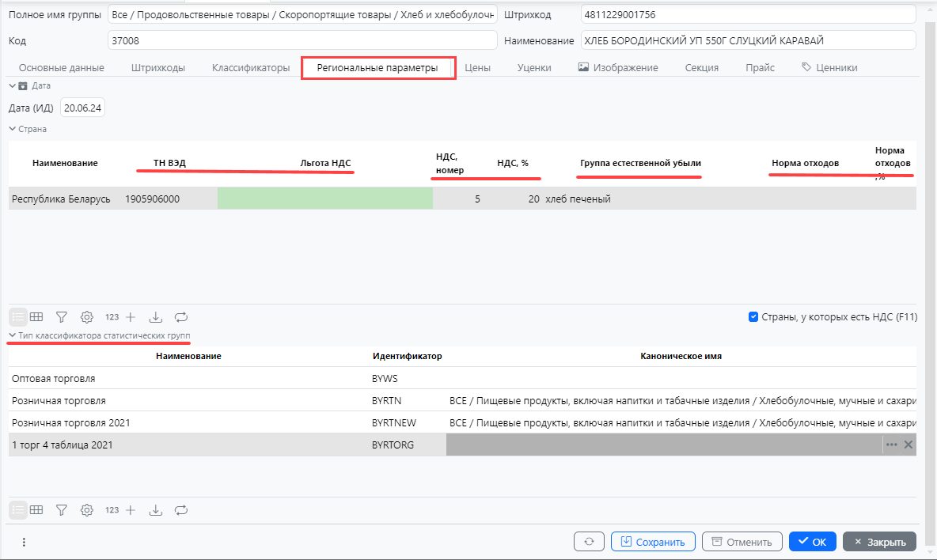This screenshot has height=560, width=937.
Task: Click the refresh icon button beside Сохранить
Action: pos(589,542)
